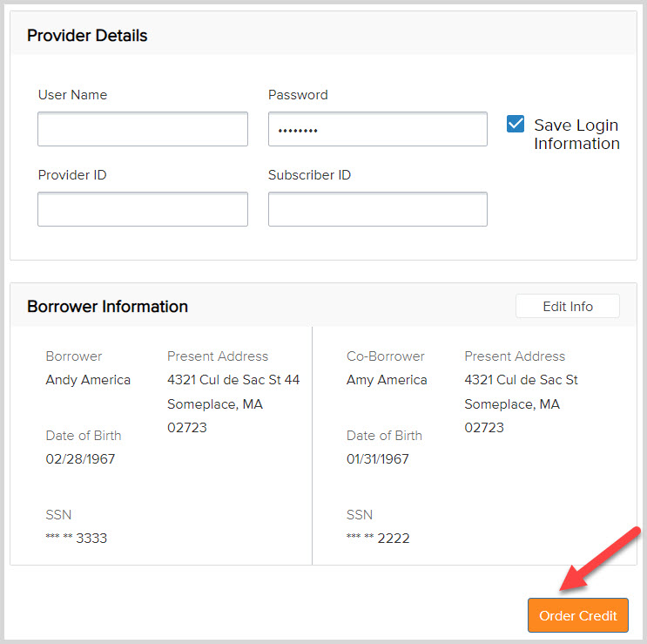
Task: Click co-borrower birth date 01/31/1967
Action: coord(378,459)
